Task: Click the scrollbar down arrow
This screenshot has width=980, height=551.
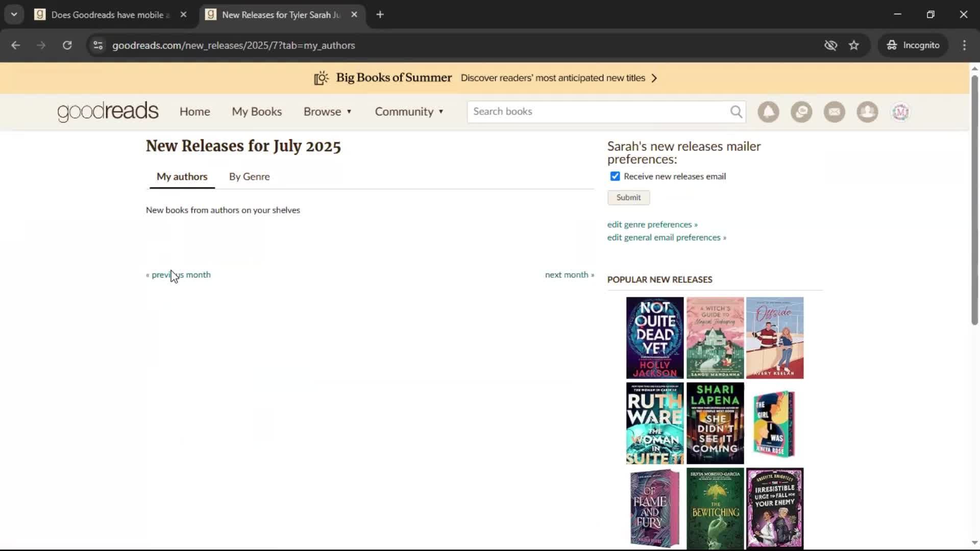Action: coord(974,542)
